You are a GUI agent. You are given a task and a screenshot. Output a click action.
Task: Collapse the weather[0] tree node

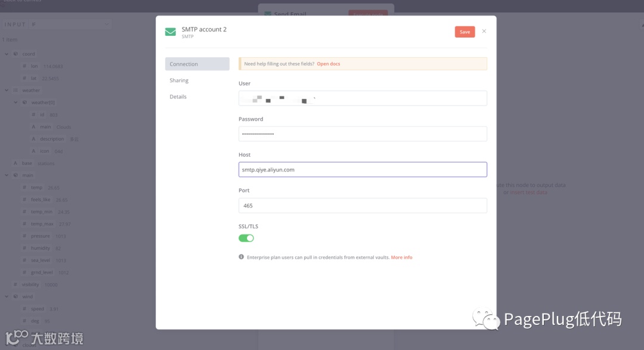pyautogui.click(x=16, y=103)
